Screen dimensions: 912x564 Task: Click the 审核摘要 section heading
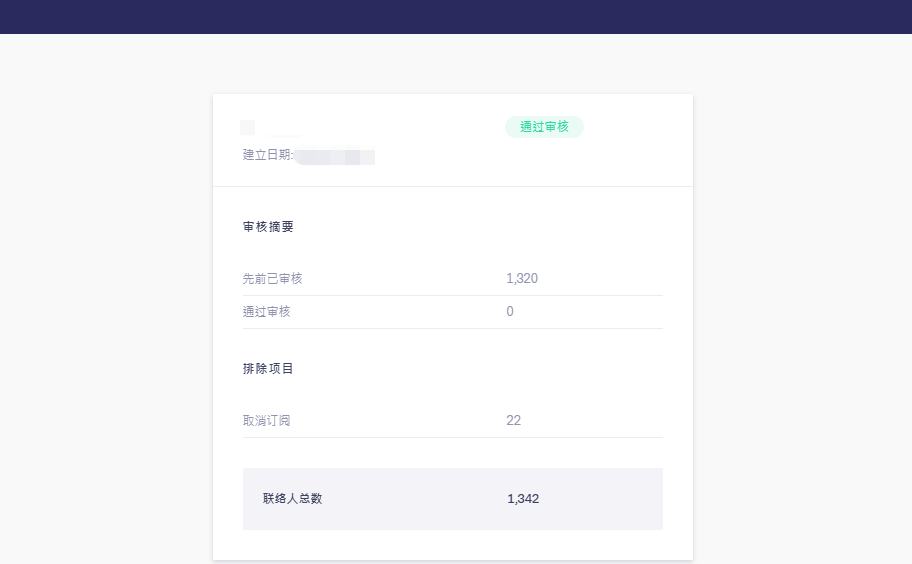(268, 227)
